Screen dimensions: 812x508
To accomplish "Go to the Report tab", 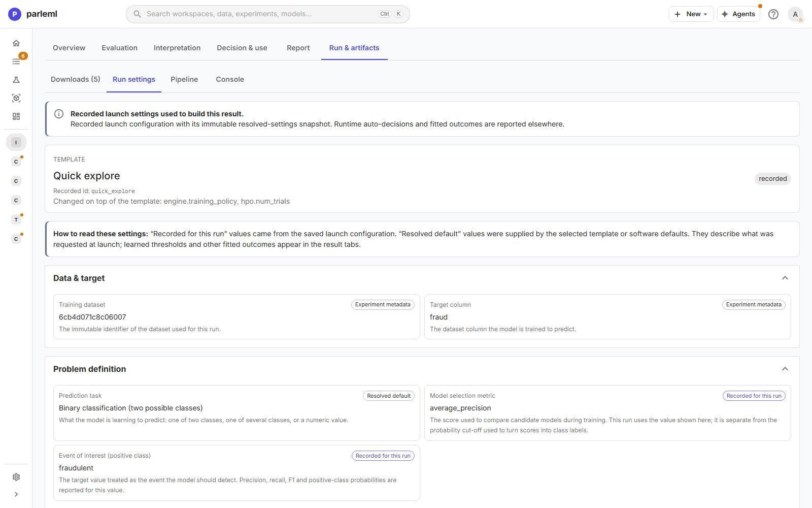I will point(298,48).
